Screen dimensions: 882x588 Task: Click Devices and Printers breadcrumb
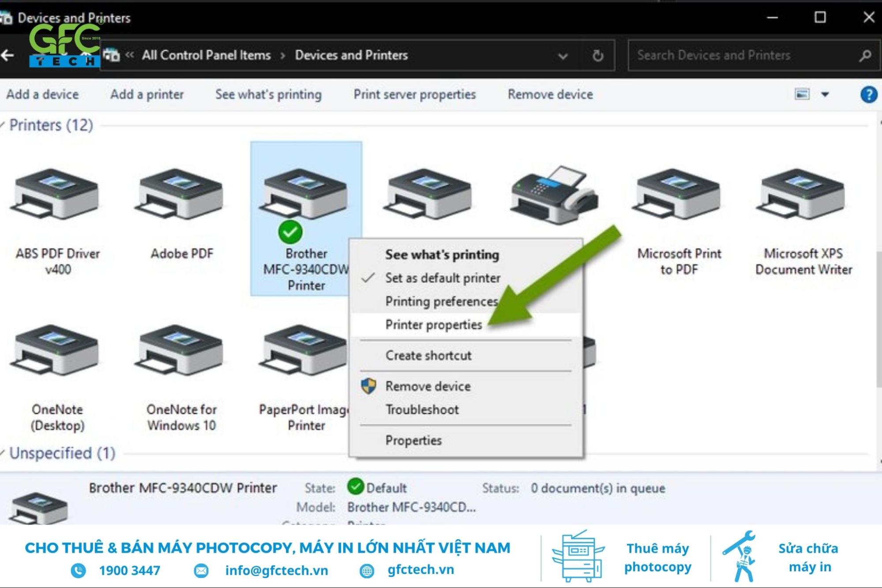click(x=351, y=55)
